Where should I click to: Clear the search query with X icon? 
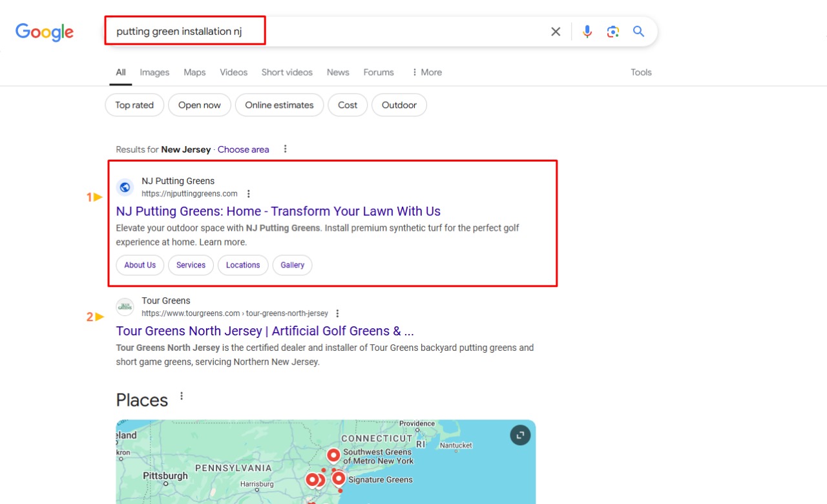[556, 32]
